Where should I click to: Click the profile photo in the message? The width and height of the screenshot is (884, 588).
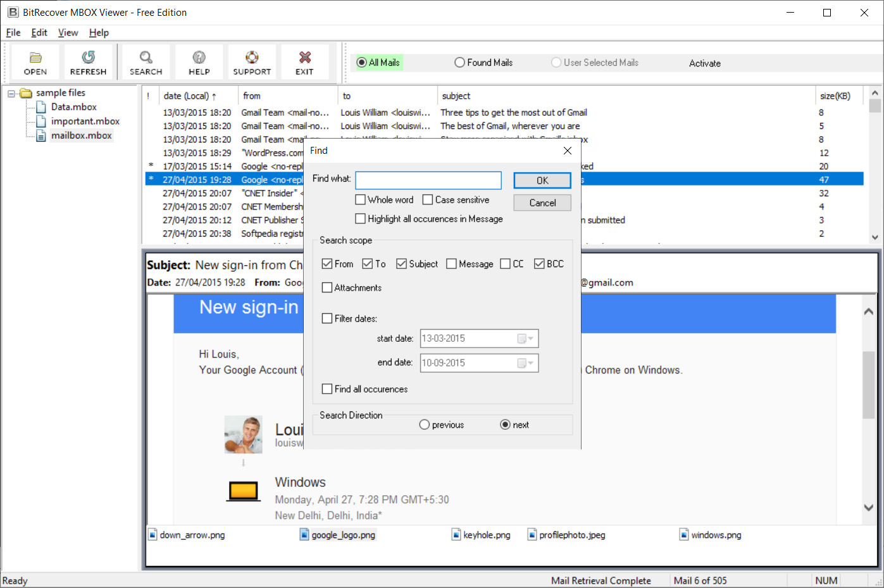coord(243,434)
